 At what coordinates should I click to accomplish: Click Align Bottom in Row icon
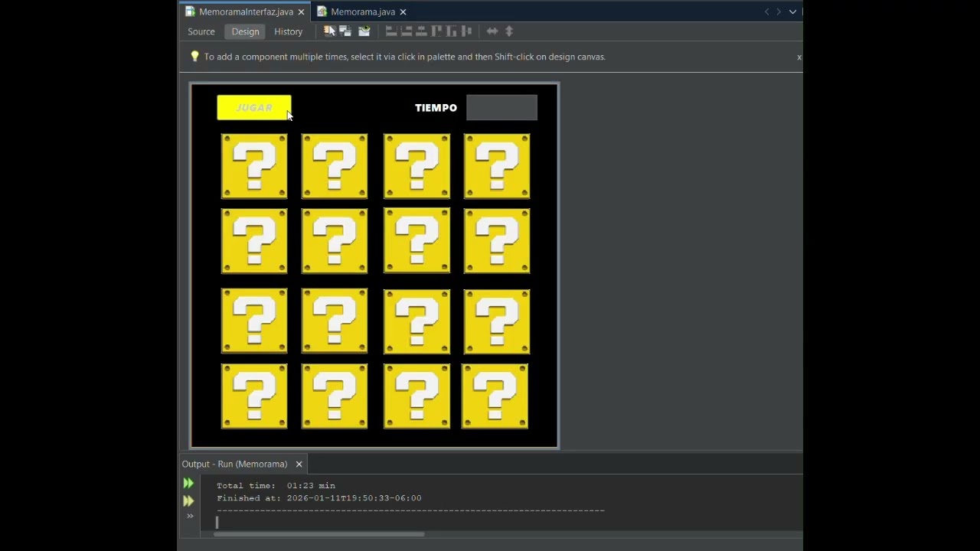tap(452, 31)
